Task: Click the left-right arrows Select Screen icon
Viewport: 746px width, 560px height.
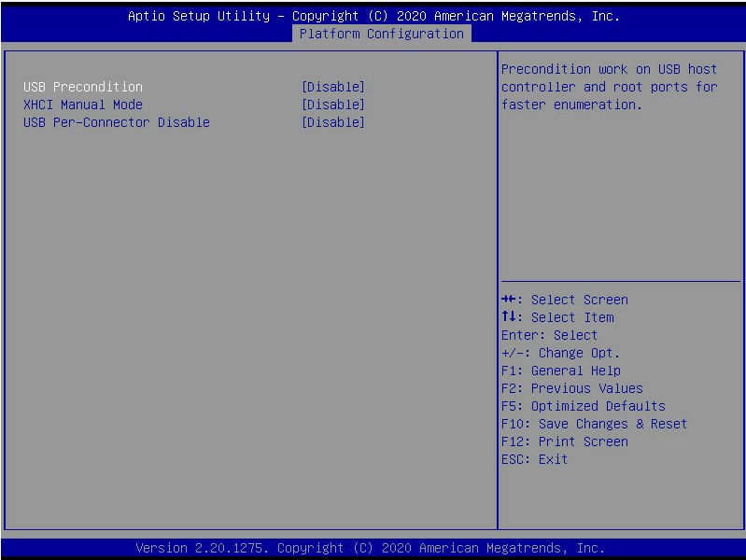Action: tap(508, 300)
